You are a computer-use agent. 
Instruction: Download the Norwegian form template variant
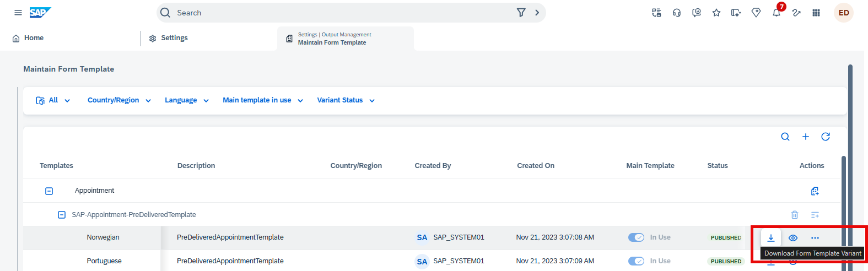[x=771, y=238]
